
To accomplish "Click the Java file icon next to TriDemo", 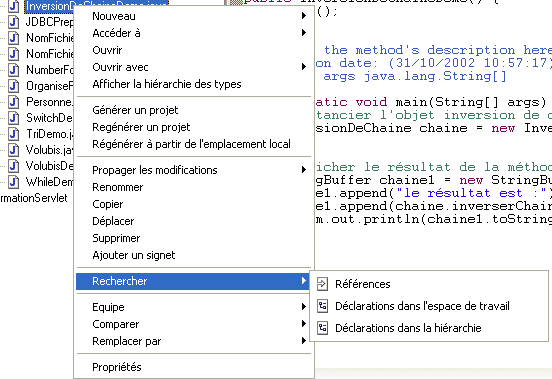I will point(13,134).
